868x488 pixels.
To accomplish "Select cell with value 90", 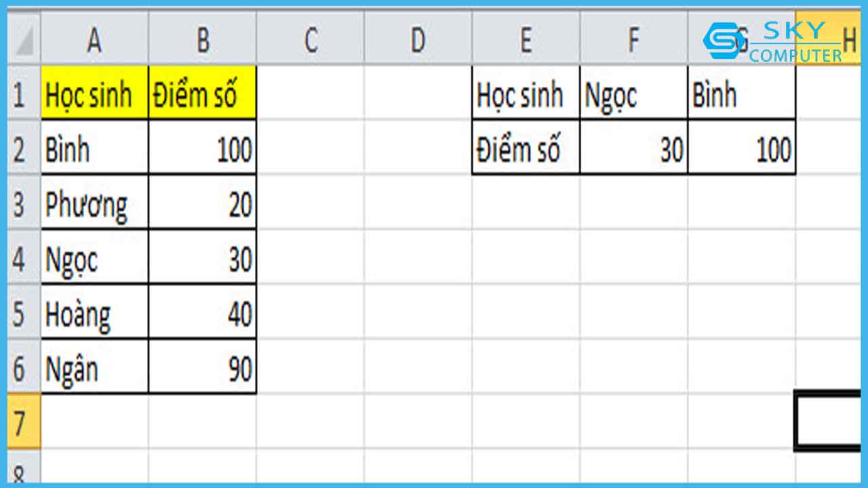I will 202,367.
